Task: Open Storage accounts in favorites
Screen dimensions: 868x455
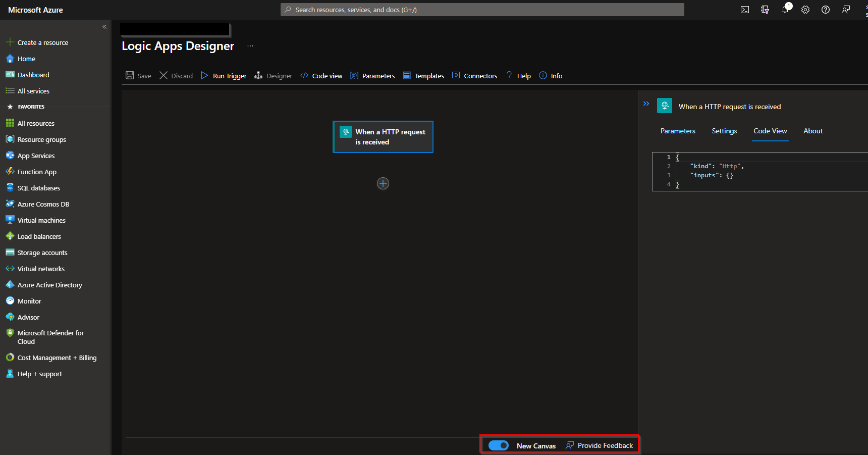Action: click(x=42, y=253)
